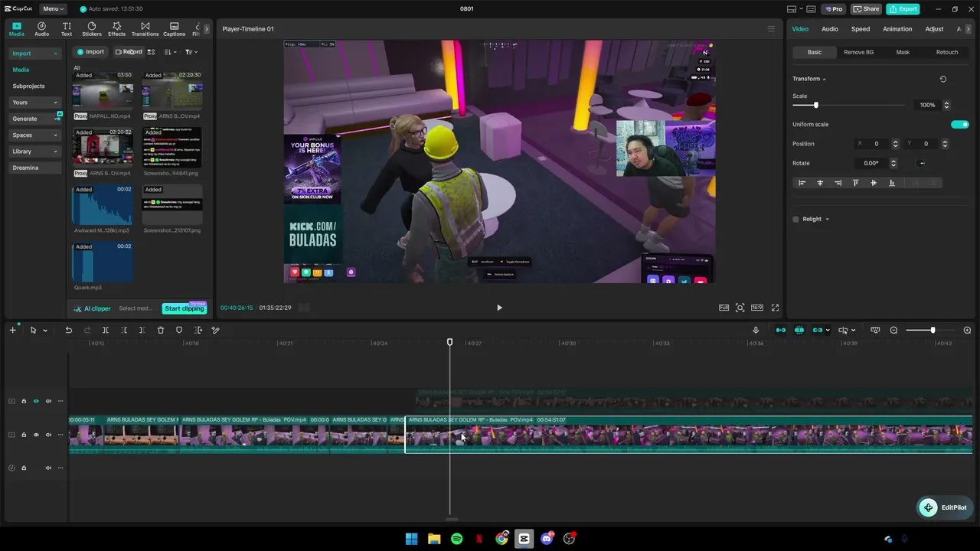Select the Quack.mp3 audio thumbnail
Screen dimensions: 980x551
click(103, 262)
